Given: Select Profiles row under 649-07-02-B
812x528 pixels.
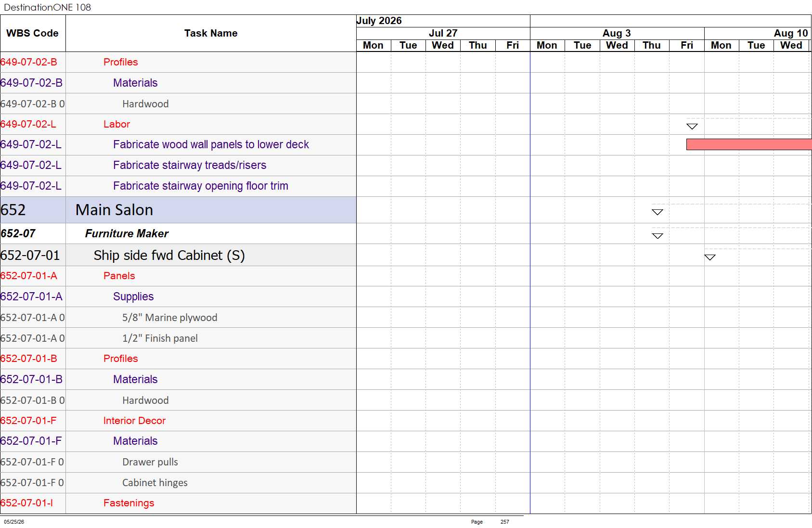Looking at the screenshot, I should pyautogui.click(x=178, y=62).
